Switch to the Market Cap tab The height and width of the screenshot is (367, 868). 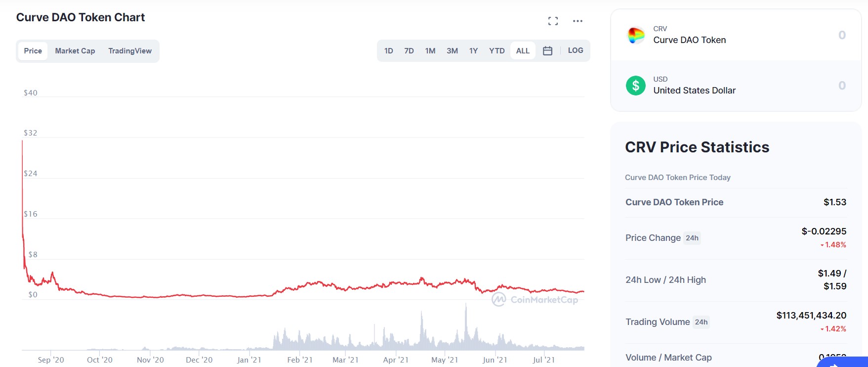click(75, 50)
